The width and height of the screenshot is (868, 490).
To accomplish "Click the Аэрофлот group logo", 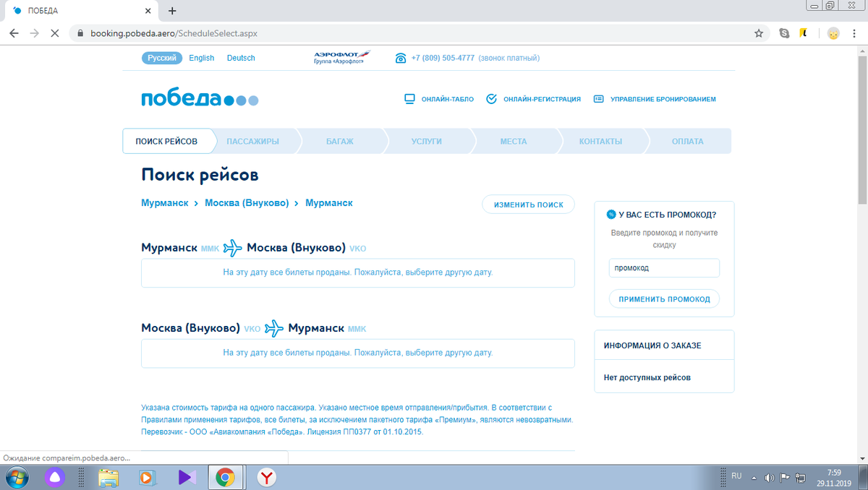I will [x=341, y=58].
